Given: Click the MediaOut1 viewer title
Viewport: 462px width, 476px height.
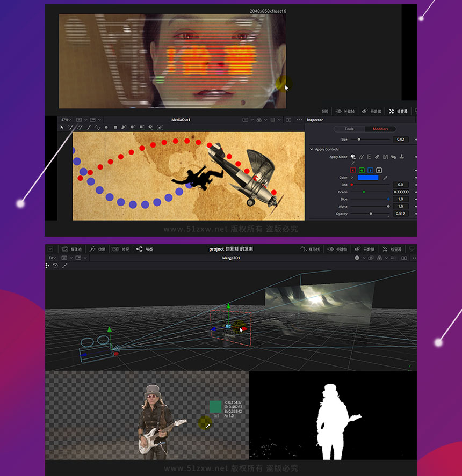Looking at the screenshot, I should click(181, 120).
